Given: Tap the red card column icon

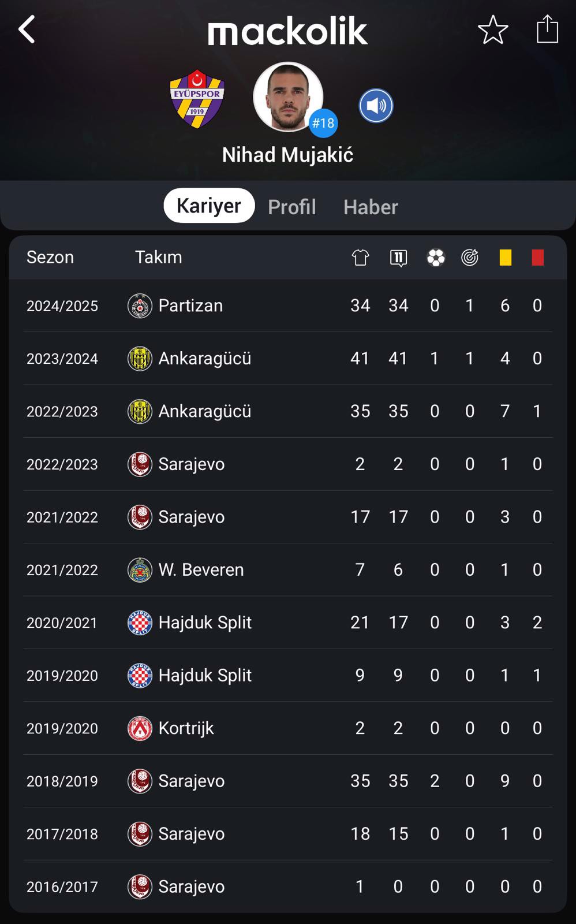Looking at the screenshot, I should click(x=538, y=258).
